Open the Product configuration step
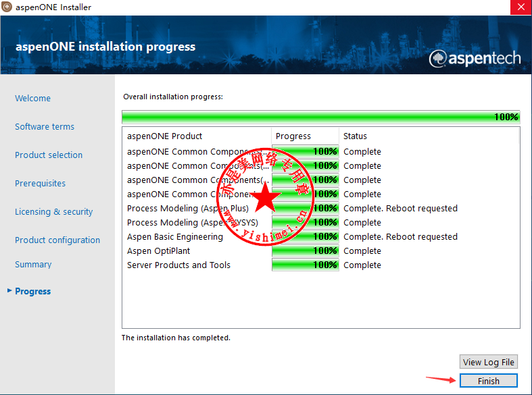Viewport: 532px width, 395px height. point(57,240)
